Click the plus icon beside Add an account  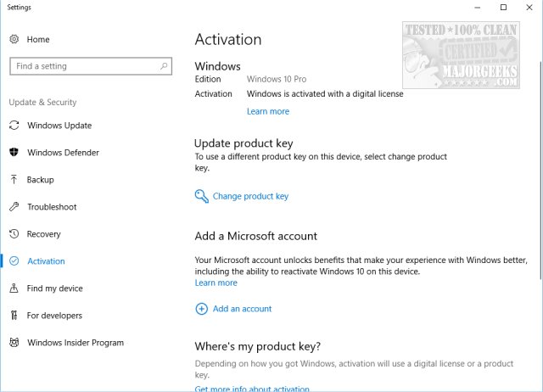pyautogui.click(x=201, y=309)
